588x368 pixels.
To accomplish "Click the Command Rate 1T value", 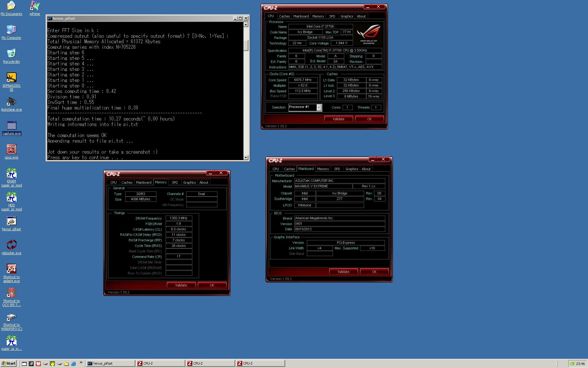I will [179, 257].
